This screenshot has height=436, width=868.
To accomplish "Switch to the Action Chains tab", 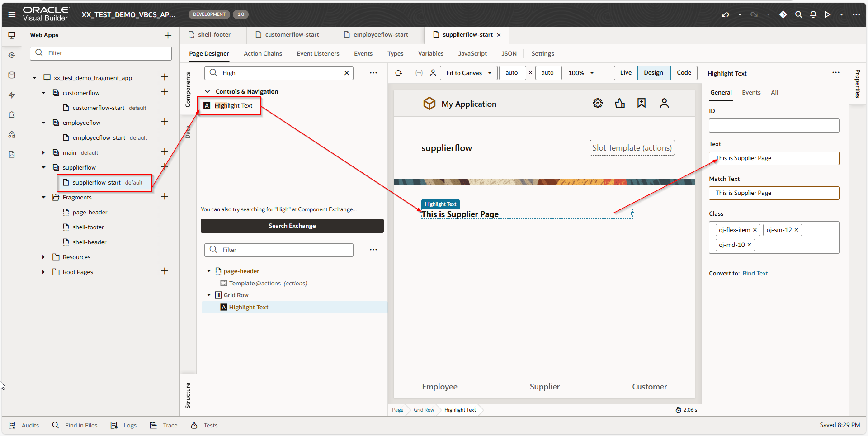I will 263,53.
